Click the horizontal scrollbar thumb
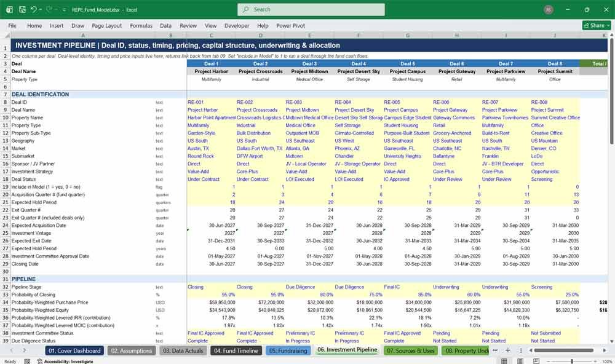 [563, 350]
